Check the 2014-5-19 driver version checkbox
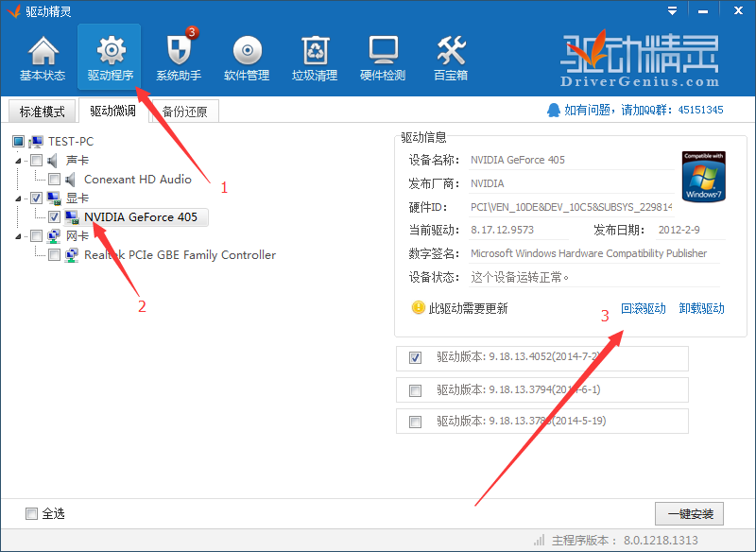Screen dimensions: 756x552 [x=415, y=422]
